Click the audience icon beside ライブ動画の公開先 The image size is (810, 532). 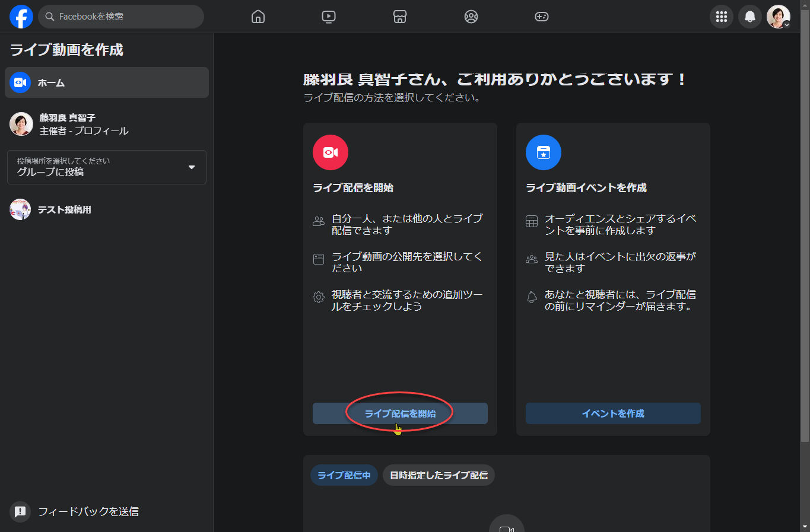319,259
